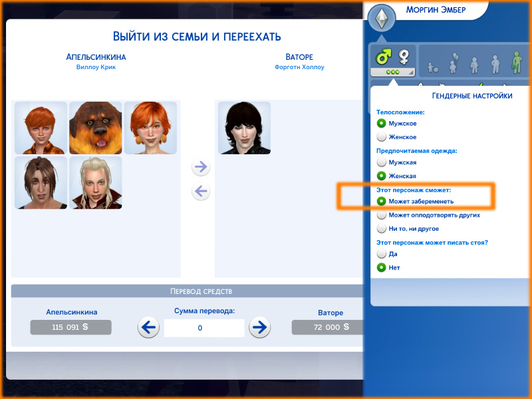Select the orange-haired woman portrait
Image resolution: width=532 pixels, height=399 pixels.
[150, 128]
